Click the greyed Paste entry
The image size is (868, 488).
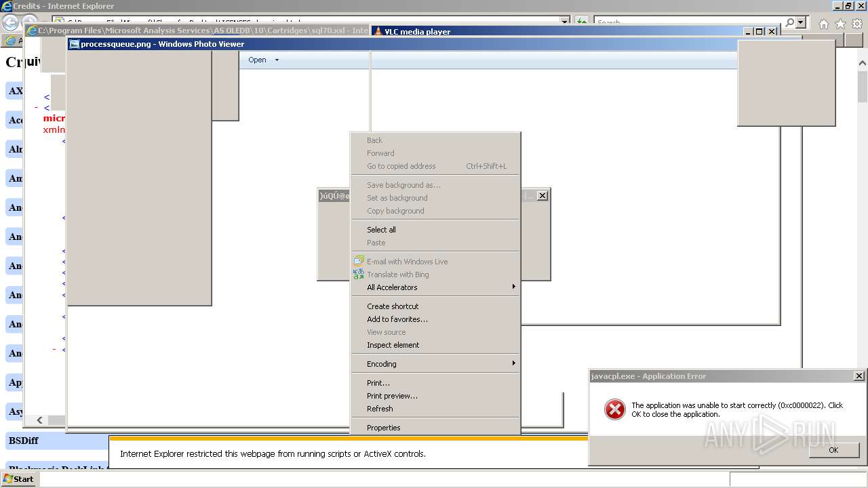[x=435, y=243]
